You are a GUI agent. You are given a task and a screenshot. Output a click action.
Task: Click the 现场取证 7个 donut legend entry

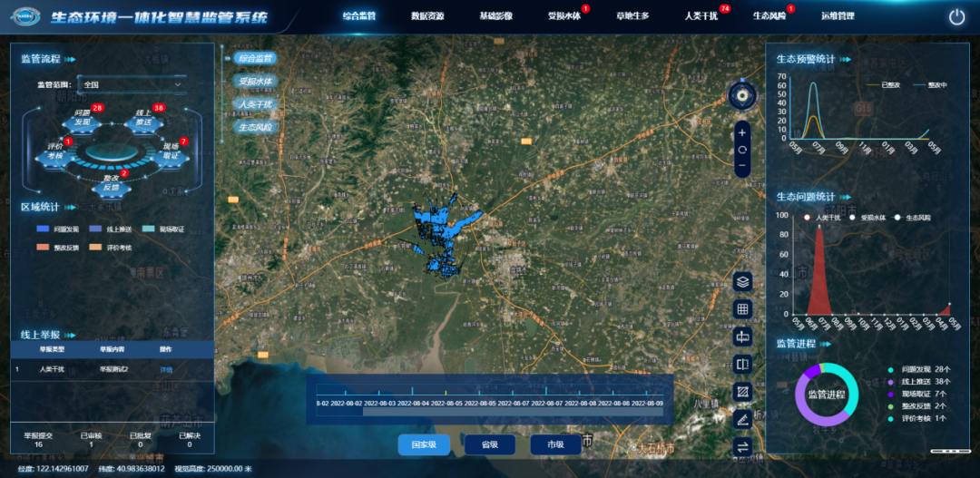[x=918, y=394]
